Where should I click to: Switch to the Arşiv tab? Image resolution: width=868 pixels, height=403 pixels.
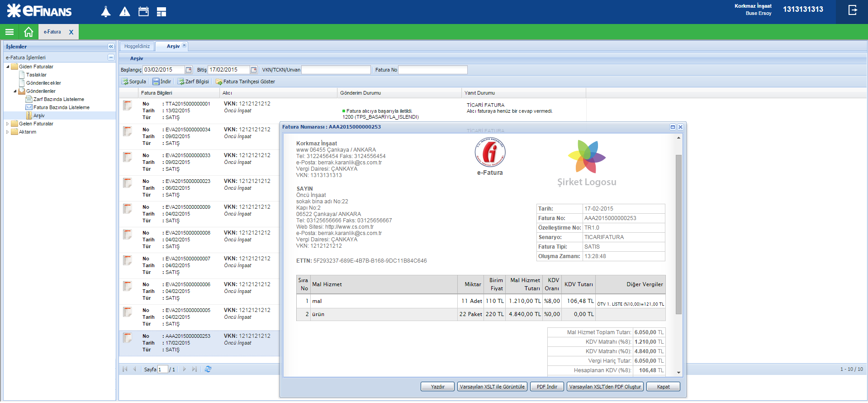point(173,46)
